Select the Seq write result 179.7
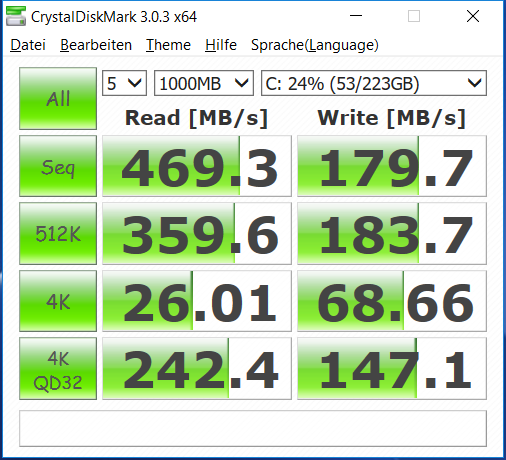The height and width of the screenshot is (460, 506). click(x=392, y=166)
